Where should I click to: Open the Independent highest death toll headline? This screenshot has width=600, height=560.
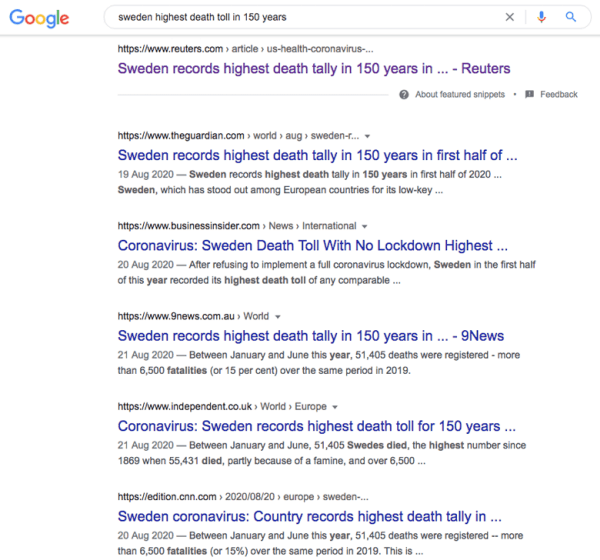pos(316,426)
